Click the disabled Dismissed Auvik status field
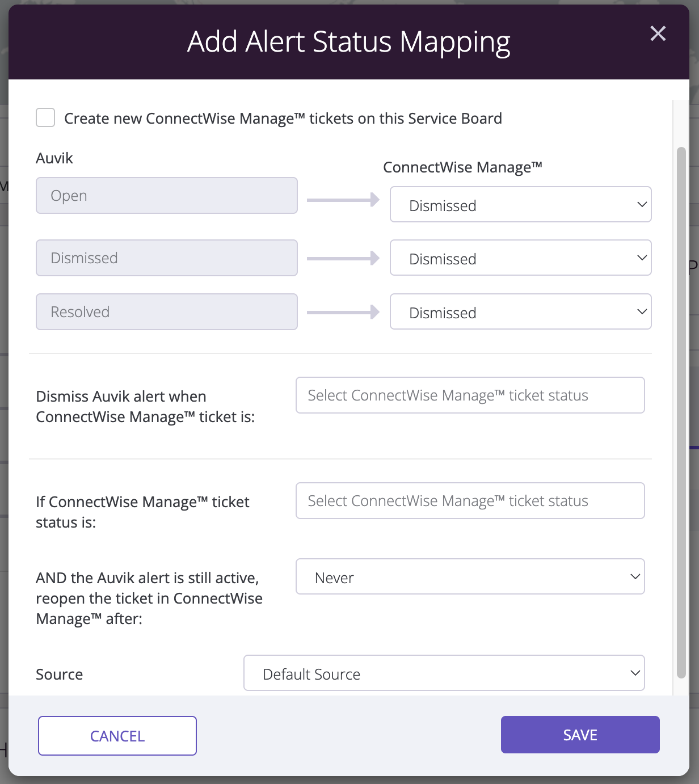 (x=167, y=258)
